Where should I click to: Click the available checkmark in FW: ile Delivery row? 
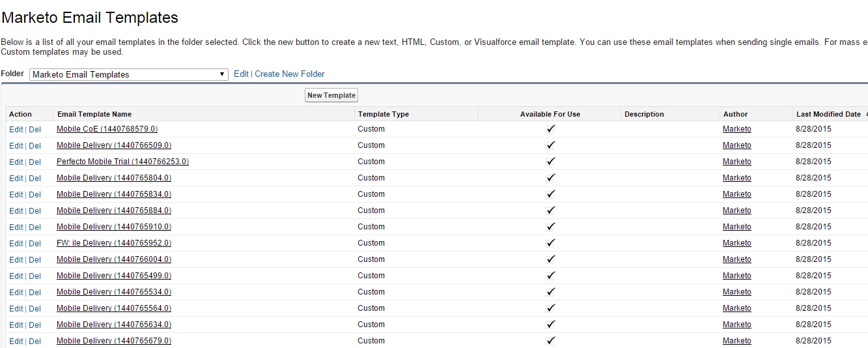tap(551, 243)
